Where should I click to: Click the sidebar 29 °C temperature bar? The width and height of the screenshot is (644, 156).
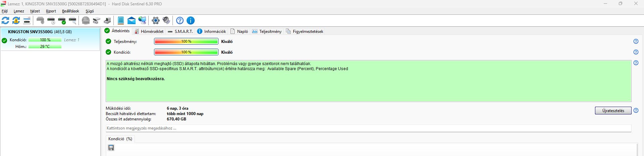point(45,47)
